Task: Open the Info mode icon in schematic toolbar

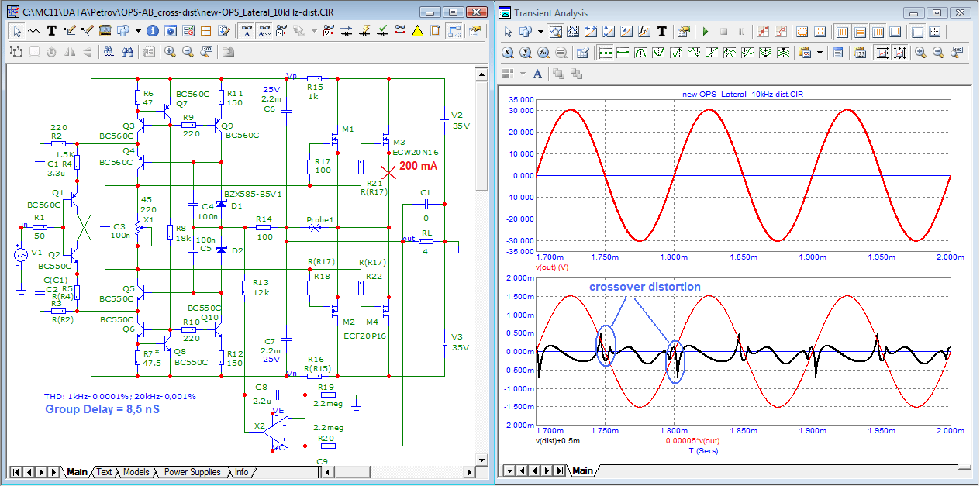Action: [153, 31]
